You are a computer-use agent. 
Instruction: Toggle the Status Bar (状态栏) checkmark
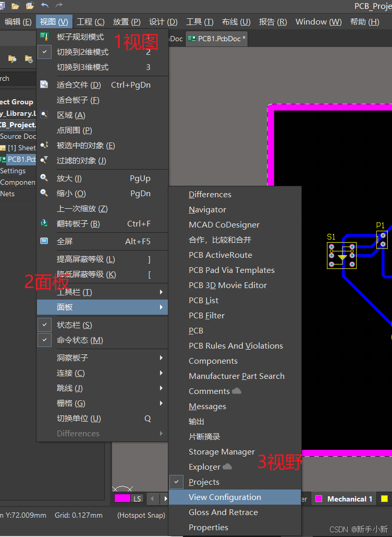tap(45, 325)
